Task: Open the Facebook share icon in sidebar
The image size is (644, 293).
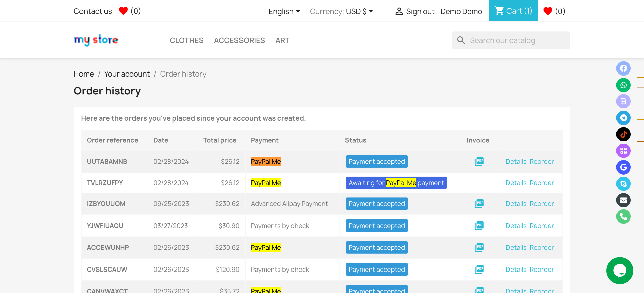Action: 623,68
